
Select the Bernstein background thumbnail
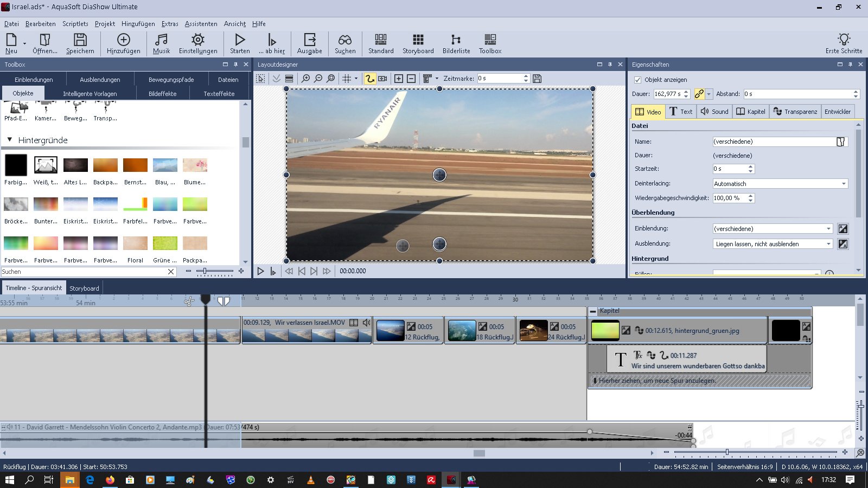pyautogui.click(x=135, y=165)
